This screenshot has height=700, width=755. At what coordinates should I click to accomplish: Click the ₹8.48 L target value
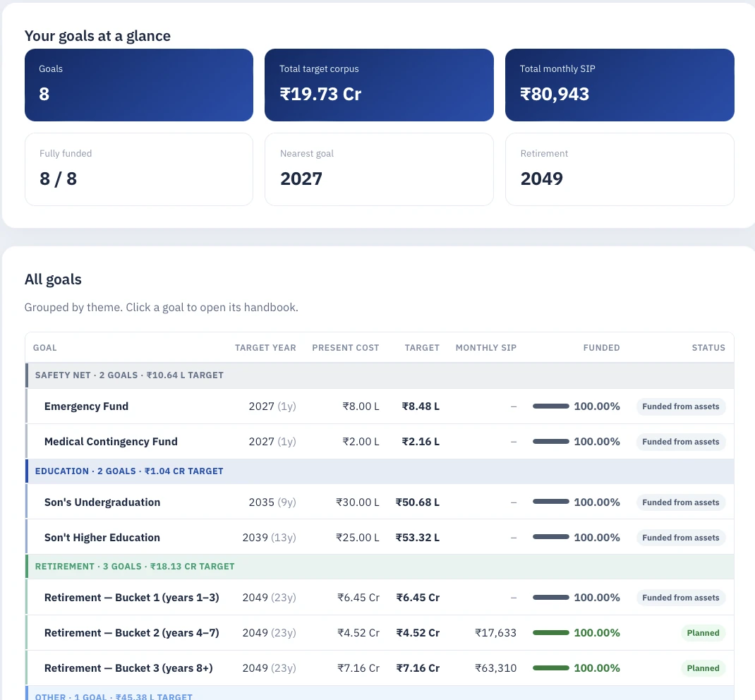pyautogui.click(x=421, y=406)
